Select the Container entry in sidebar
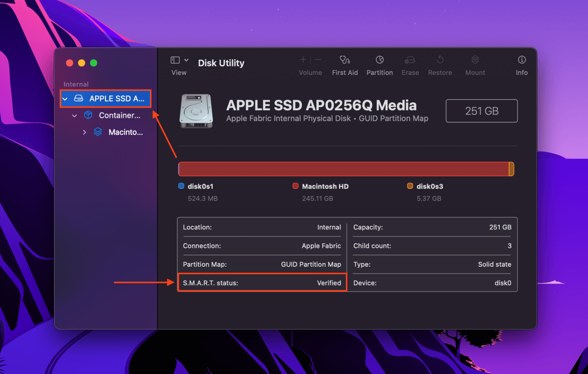Screen dimensions: 588x374 coord(120,116)
